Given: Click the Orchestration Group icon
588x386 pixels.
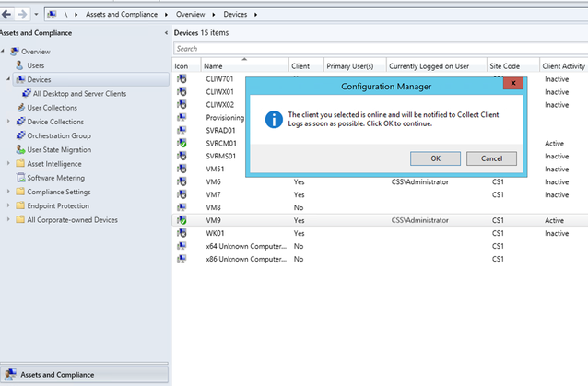Looking at the screenshot, I should point(21,135).
